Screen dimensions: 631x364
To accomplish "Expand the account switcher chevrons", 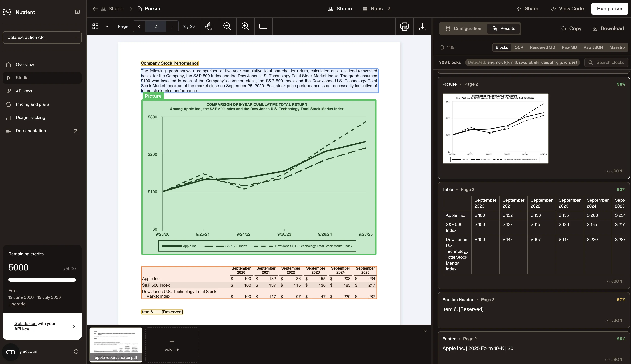I will pos(76,351).
